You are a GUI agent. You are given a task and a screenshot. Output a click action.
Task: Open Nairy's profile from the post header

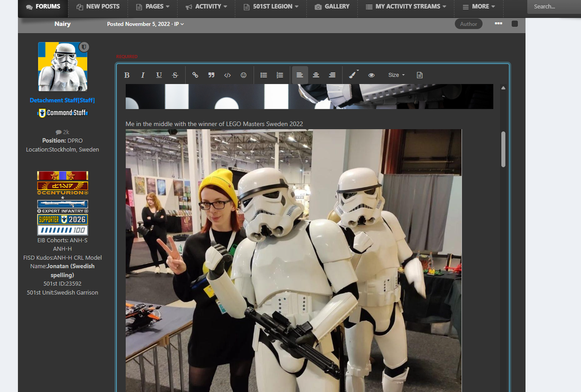[63, 24]
